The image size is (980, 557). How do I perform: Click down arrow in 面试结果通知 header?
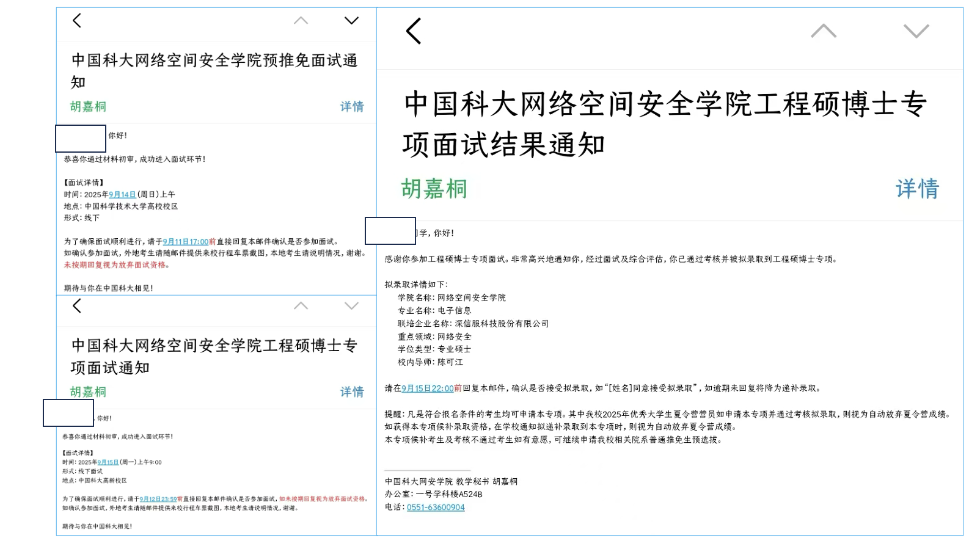click(915, 29)
